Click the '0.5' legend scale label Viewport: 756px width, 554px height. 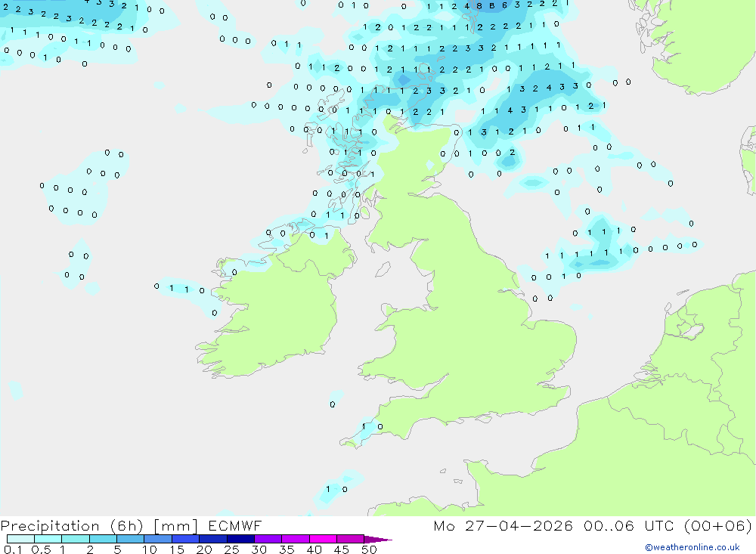click(41, 549)
